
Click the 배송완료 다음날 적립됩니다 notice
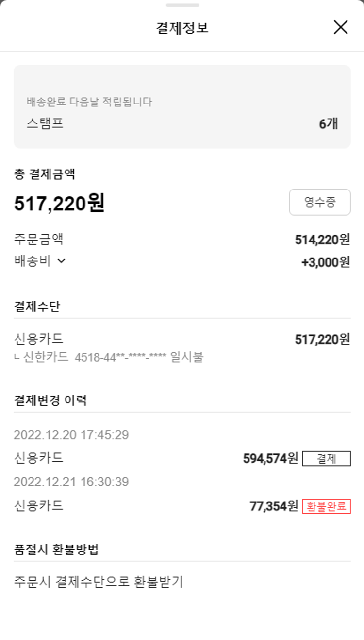[89, 102]
